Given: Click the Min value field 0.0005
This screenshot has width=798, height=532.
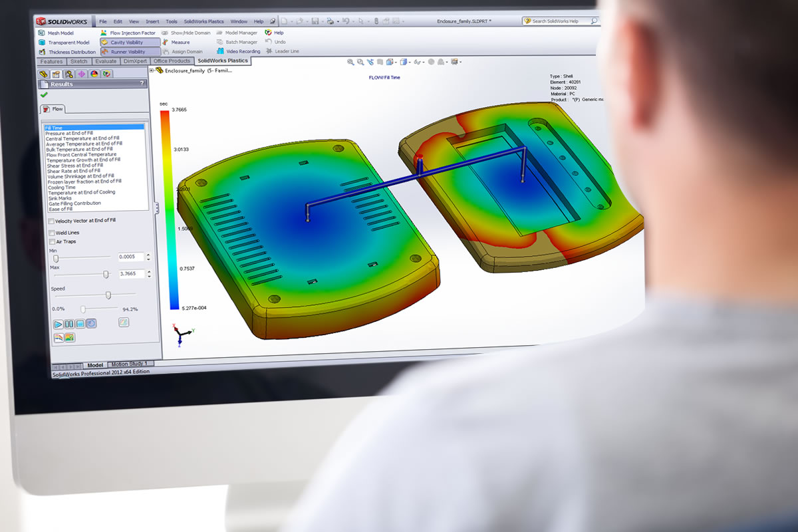Looking at the screenshot, I should [131, 257].
